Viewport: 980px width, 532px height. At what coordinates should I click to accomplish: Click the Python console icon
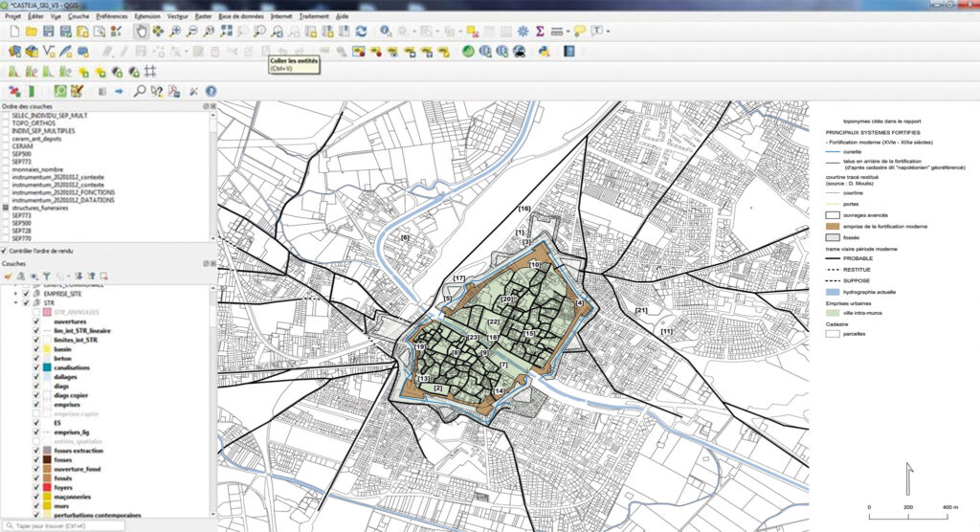click(545, 52)
